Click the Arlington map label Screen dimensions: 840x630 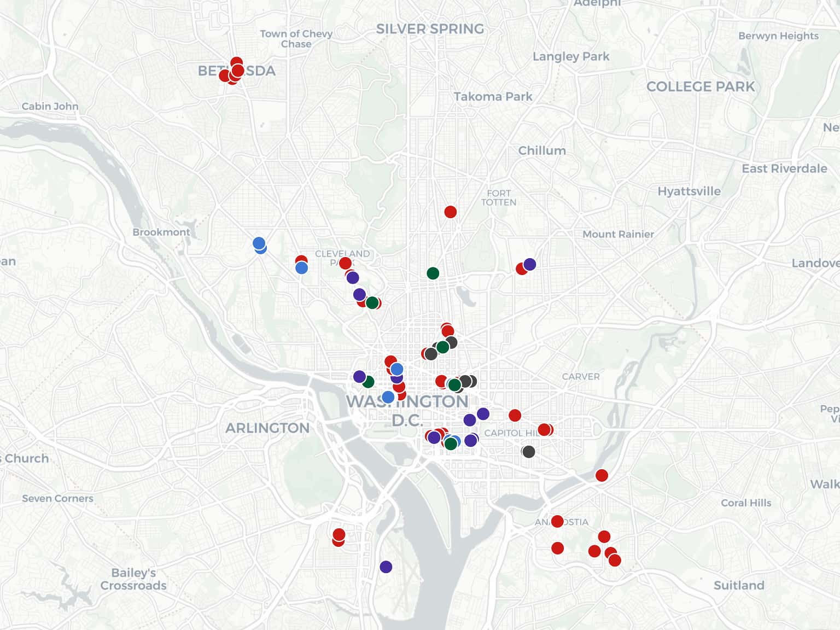267,428
